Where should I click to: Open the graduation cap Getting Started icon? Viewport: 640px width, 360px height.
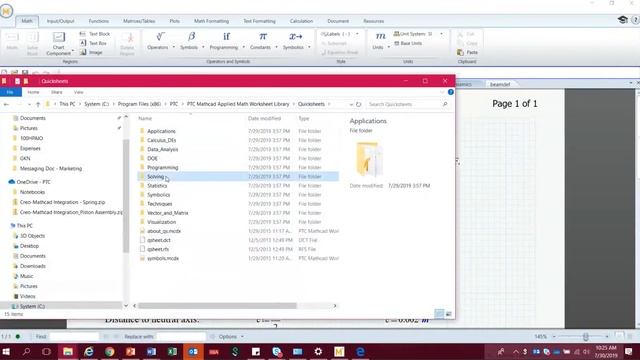(622, 20)
